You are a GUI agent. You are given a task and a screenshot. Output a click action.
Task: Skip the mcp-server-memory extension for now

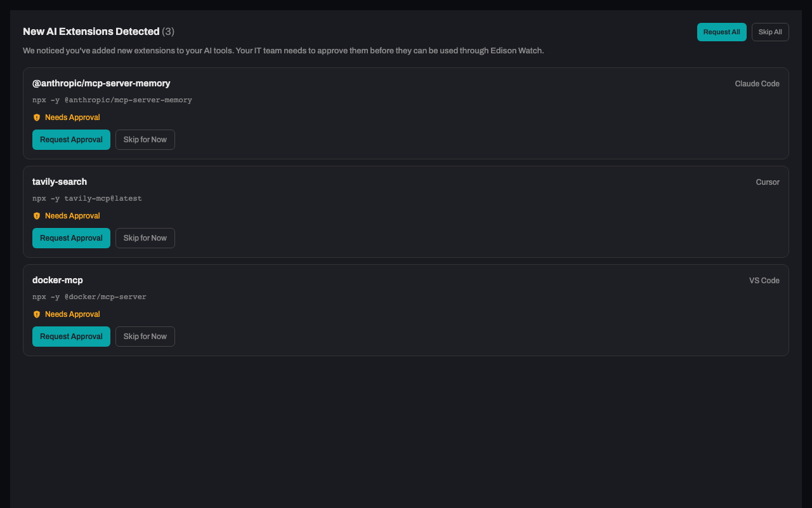[x=145, y=139]
